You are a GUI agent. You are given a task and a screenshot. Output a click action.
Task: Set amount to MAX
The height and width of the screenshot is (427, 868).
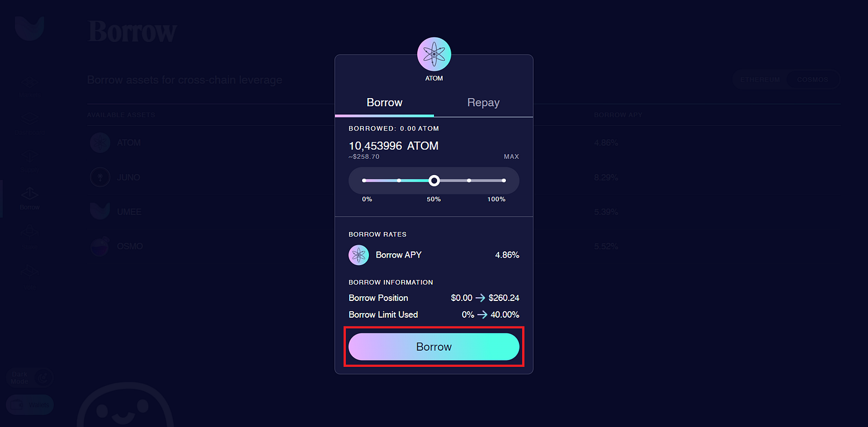pos(511,157)
